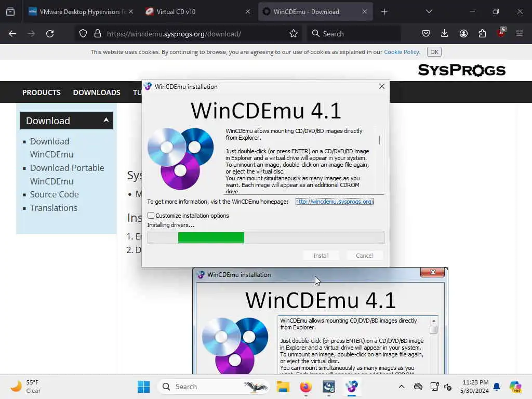Close the Virtual CD v10 tab
This screenshot has width=532, height=399.
tap(248, 12)
